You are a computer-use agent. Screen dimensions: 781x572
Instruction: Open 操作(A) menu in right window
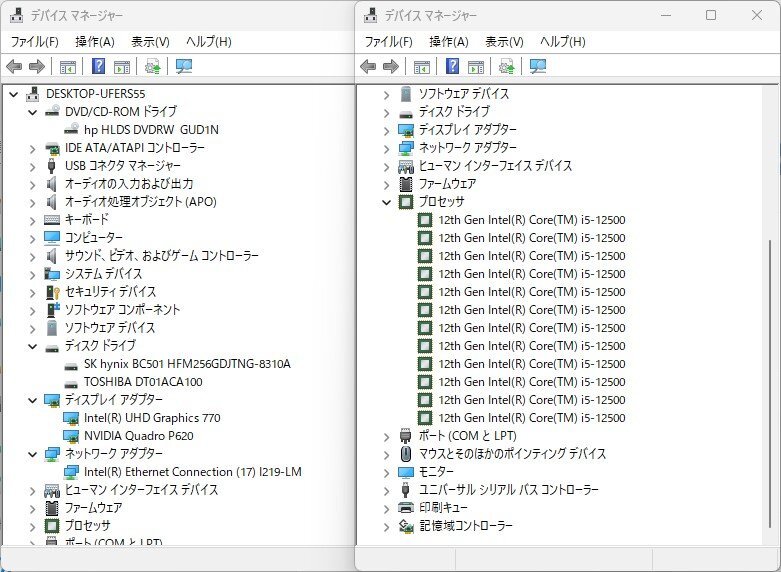pyautogui.click(x=449, y=42)
